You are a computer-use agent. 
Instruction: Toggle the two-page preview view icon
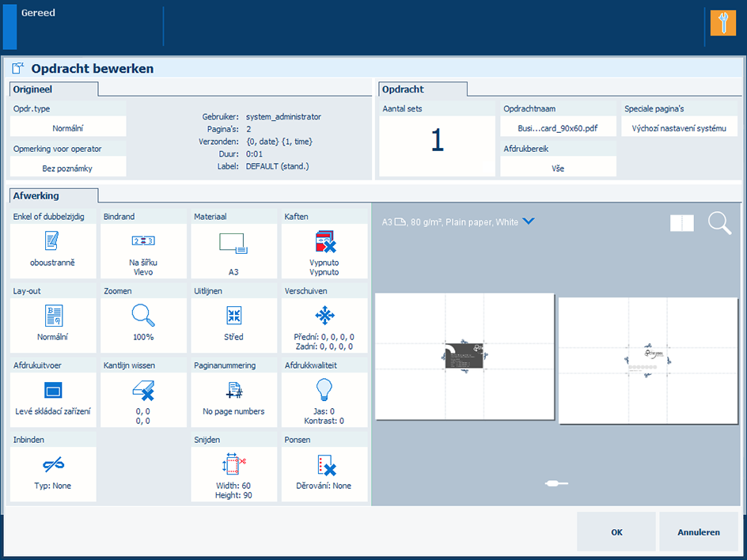681,224
